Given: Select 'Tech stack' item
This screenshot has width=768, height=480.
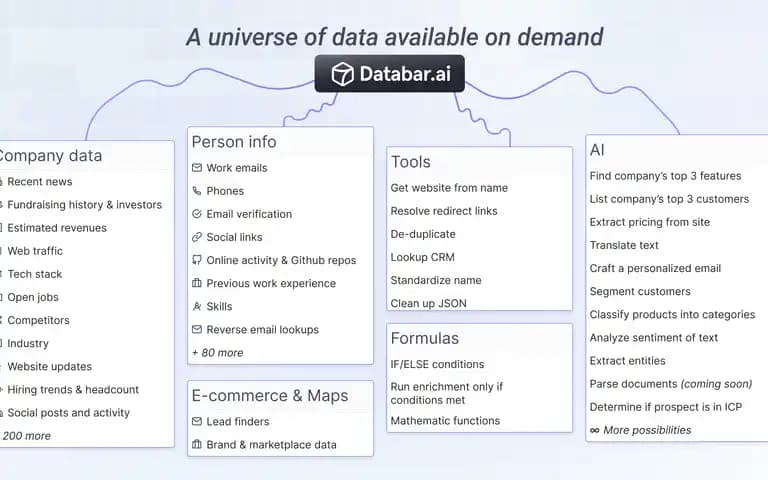Looking at the screenshot, I should coord(34,274).
